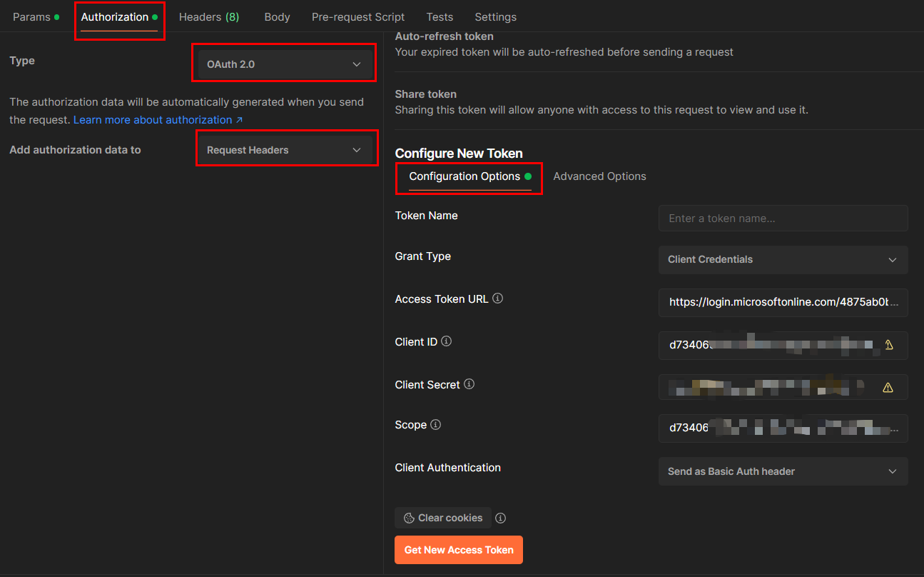Click the Access Token URL field

[x=783, y=302]
